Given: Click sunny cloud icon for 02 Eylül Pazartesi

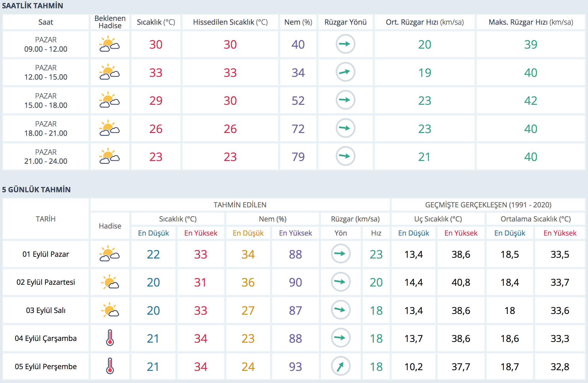Looking at the screenshot, I should [110, 282].
